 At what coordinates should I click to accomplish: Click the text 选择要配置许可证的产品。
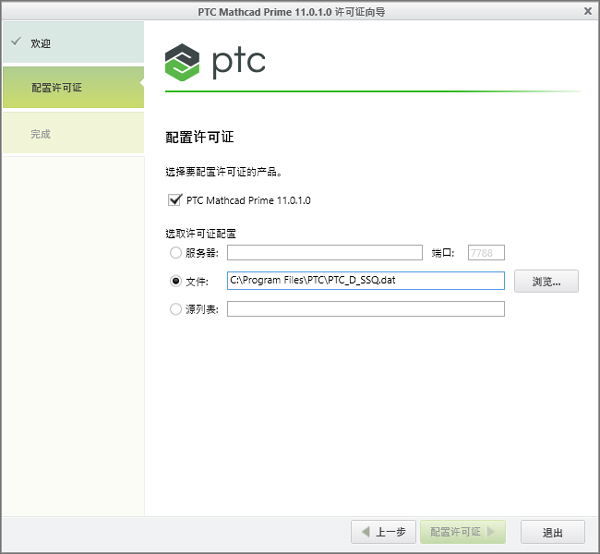(x=224, y=172)
